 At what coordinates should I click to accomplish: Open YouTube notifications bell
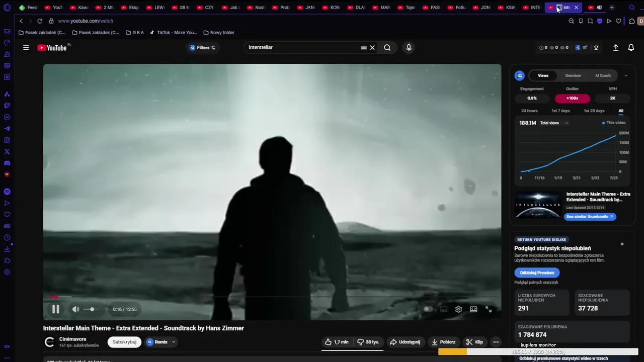tap(631, 48)
